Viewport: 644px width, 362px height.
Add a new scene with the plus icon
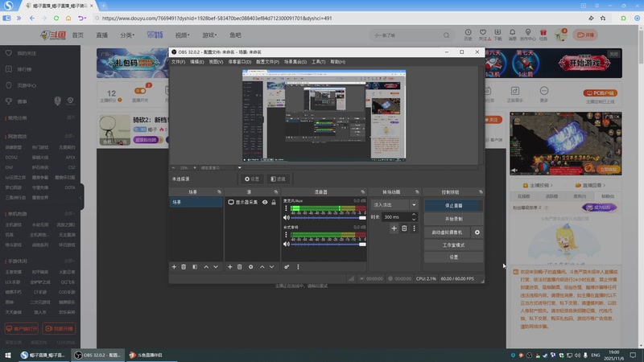174,266
